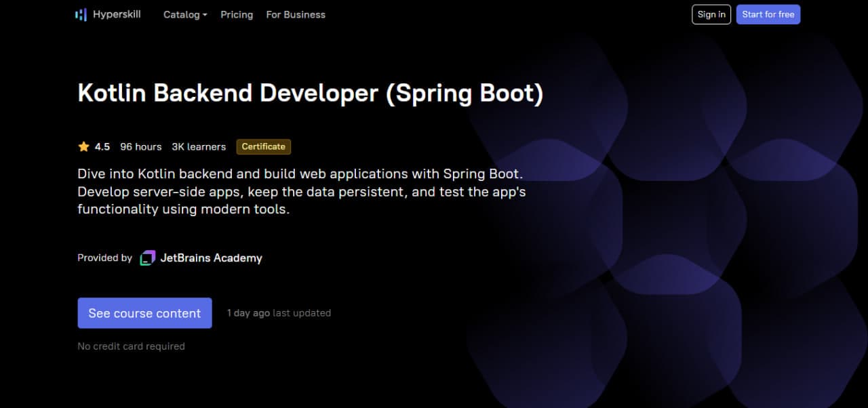
Task: Open the For Business page
Action: [296, 14]
